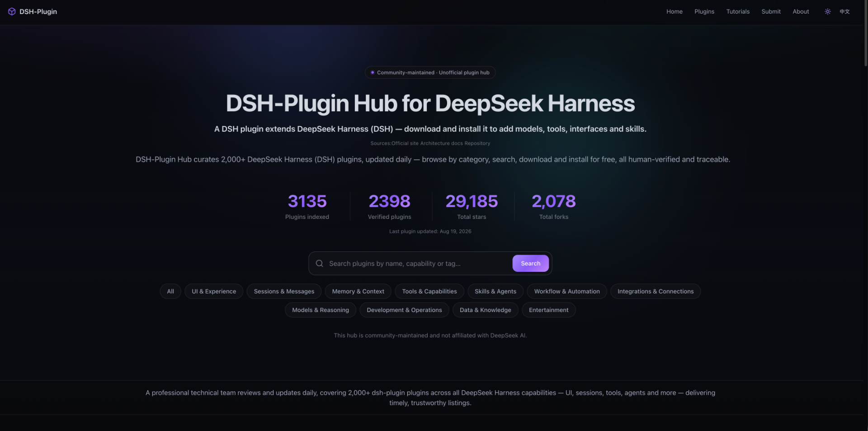Toggle the light/dark theme sun icon
Image resolution: width=868 pixels, height=431 pixels.
click(827, 12)
